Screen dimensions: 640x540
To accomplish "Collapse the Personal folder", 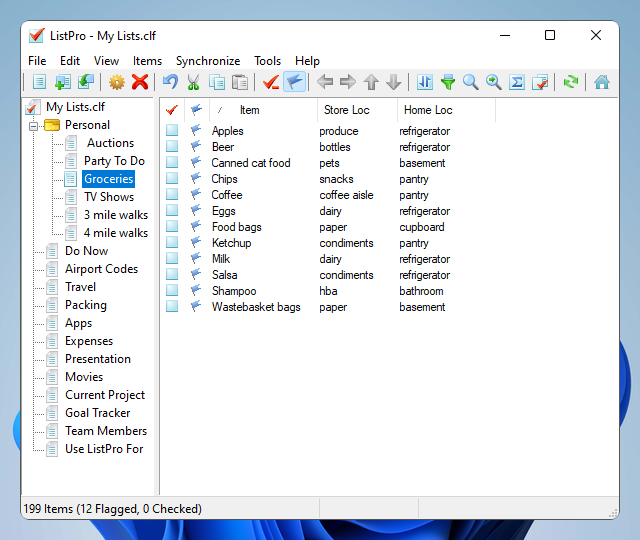I will pyautogui.click(x=33, y=126).
